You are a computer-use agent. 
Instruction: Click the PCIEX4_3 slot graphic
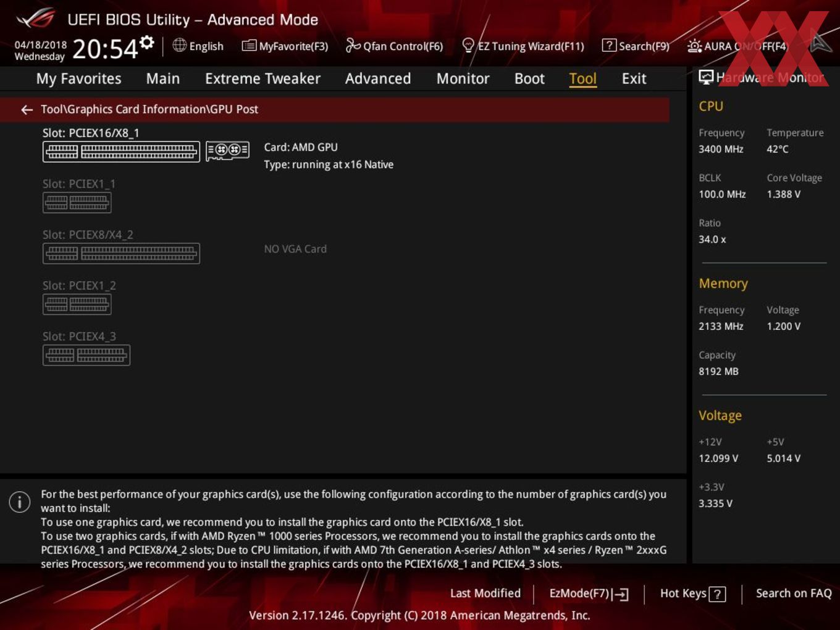coord(86,355)
